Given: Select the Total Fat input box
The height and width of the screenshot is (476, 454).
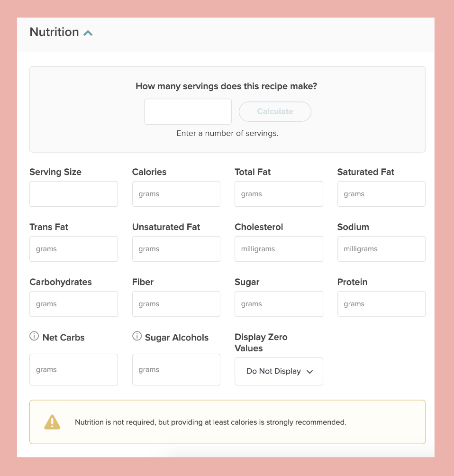Looking at the screenshot, I should 279,194.
